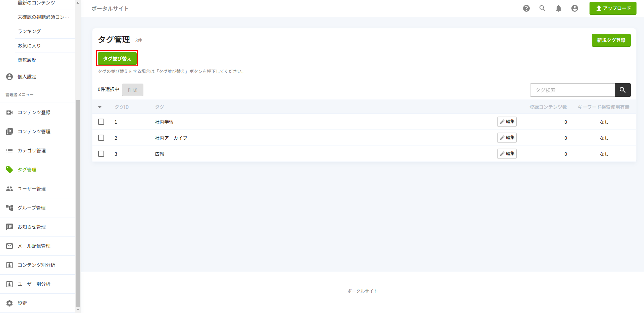Click the green タグ管理 tag icon
This screenshot has height=313, width=644.
click(10, 170)
